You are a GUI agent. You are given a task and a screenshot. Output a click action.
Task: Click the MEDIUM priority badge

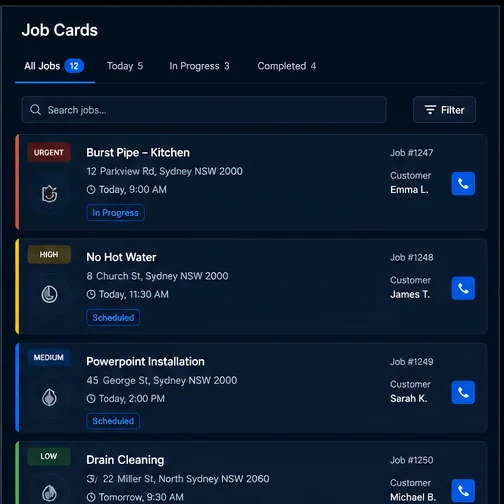(x=49, y=358)
